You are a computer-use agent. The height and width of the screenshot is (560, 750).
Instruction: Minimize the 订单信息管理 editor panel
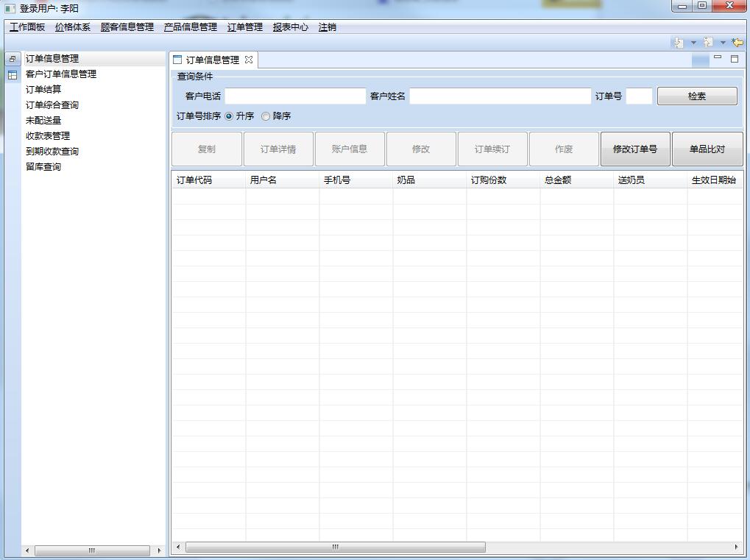pos(718,57)
